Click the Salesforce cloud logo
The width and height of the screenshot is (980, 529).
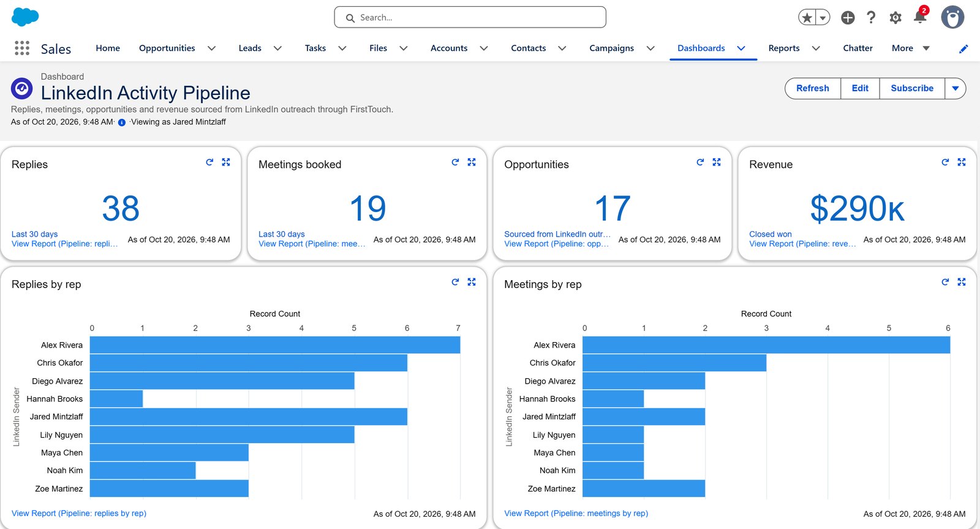point(25,17)
